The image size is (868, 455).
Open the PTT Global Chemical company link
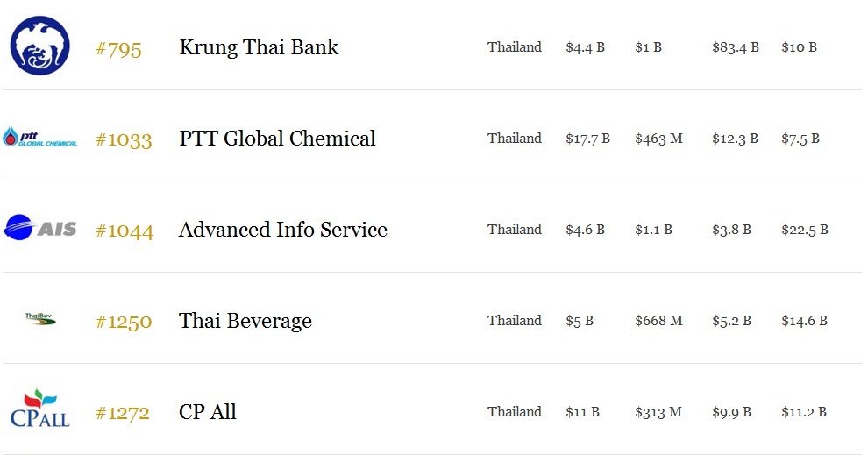pos(277,139)
